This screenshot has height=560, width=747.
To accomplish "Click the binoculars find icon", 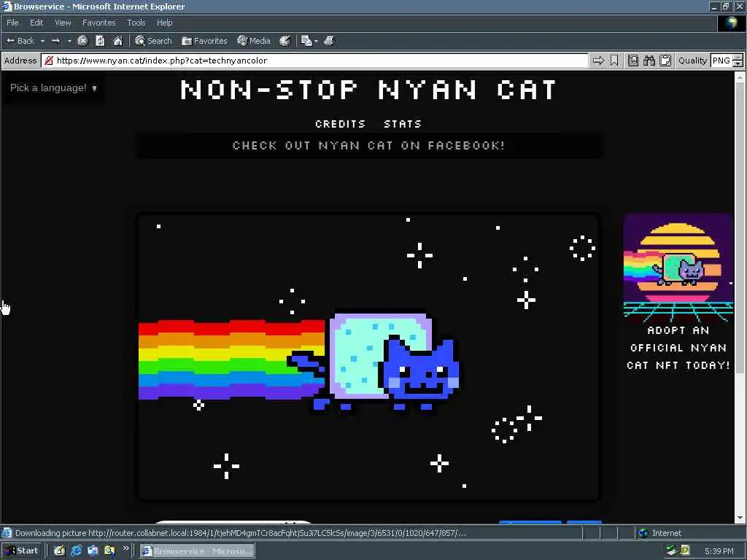I will 649,61.
